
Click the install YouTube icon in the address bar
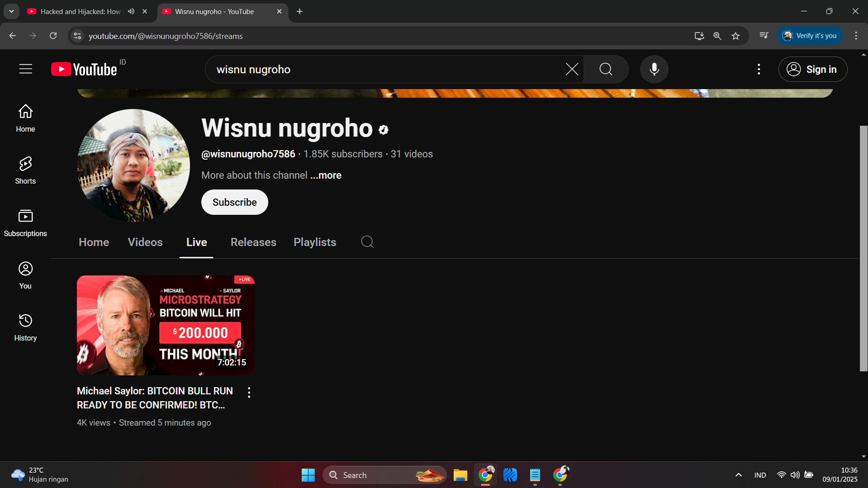pyautogui.click(x=699, y=36)
